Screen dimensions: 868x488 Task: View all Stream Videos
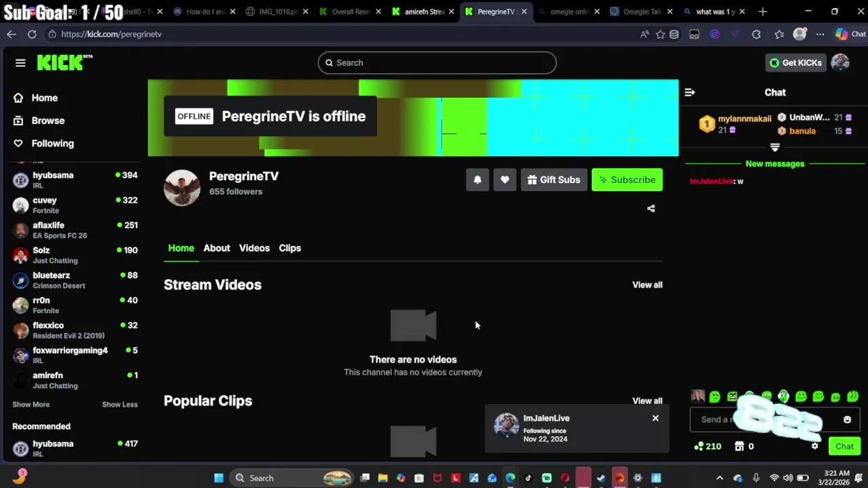pyautogui.click(x=647, y=285)
